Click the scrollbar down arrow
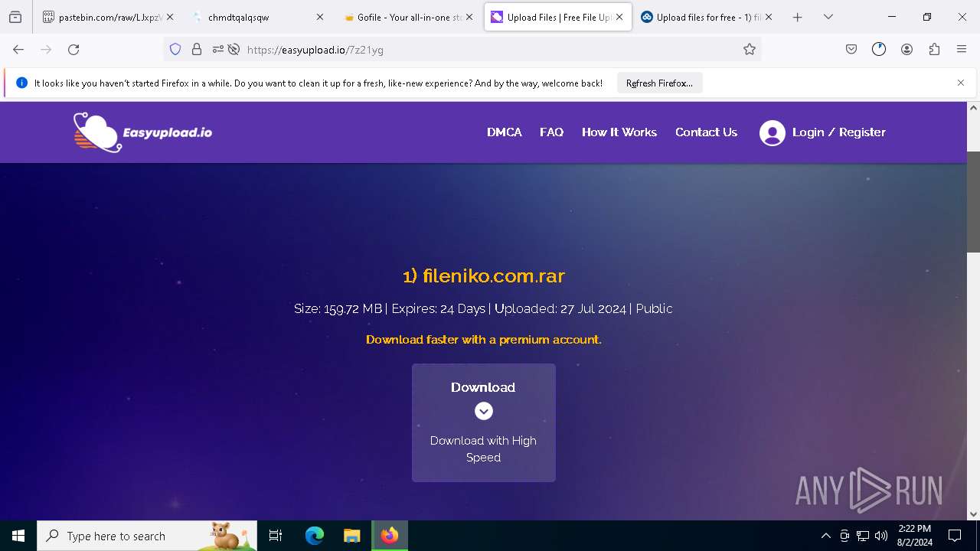Image resolution: width=980 pixels, height=551 pixels. click(x=973, y=514)
